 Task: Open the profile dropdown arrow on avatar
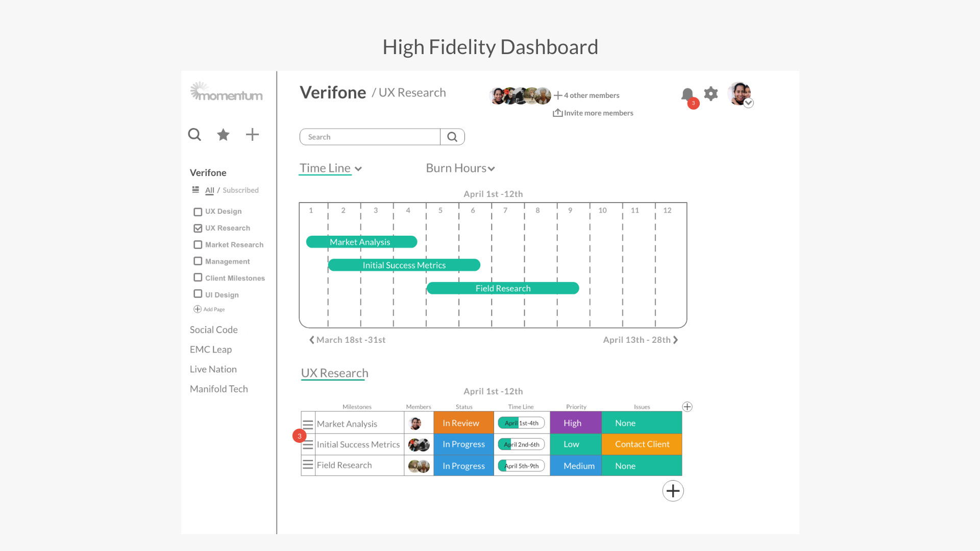coord(749,103)
